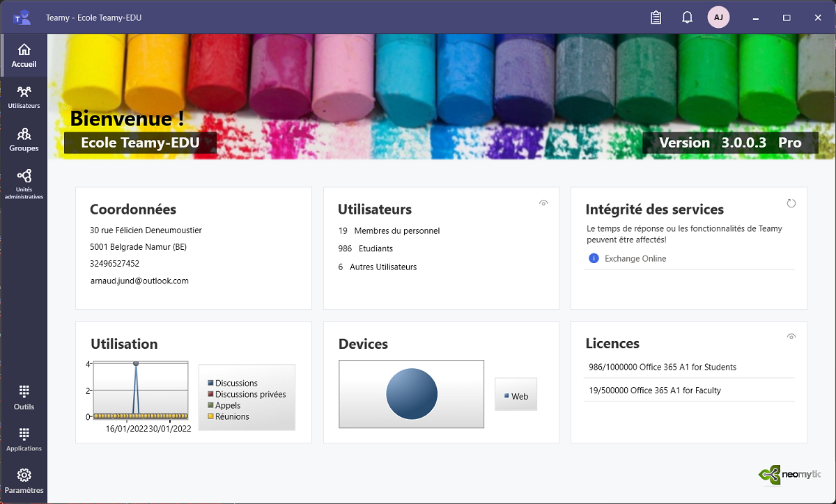
Task: Refresh the Intégrité des services card
Action: point(791,203)
